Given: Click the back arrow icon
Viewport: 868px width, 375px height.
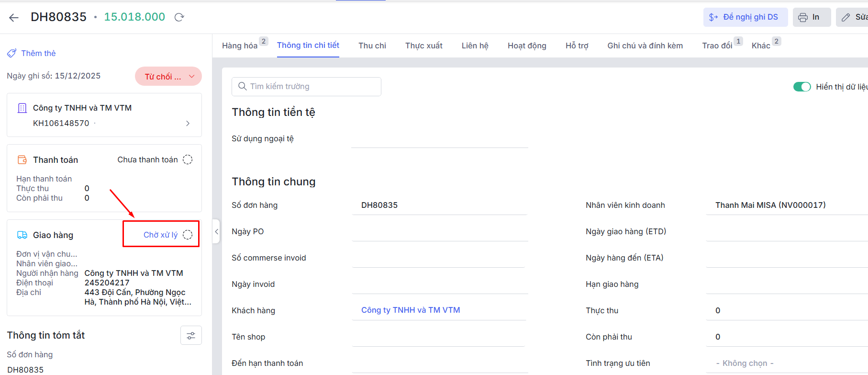Looking at the screenshot, I should click(14, 18).
